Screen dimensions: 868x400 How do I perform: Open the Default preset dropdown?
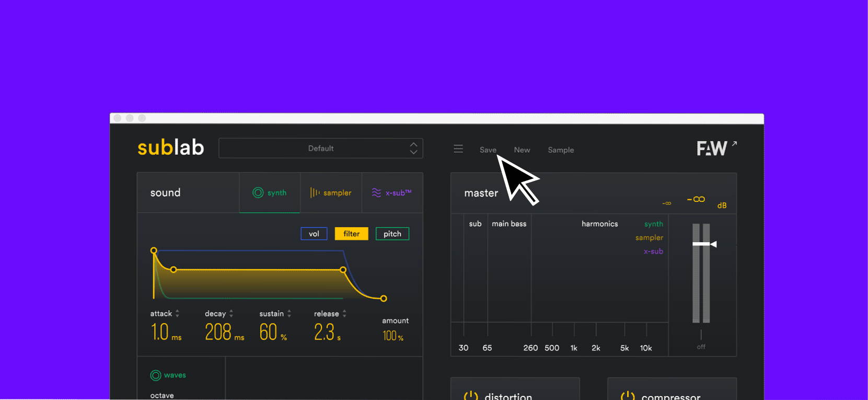coord(320,148)
